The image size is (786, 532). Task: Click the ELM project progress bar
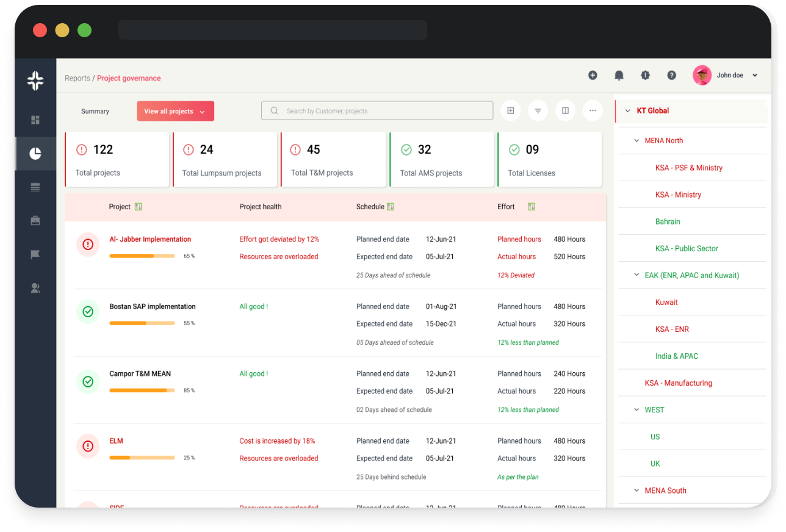142,458
